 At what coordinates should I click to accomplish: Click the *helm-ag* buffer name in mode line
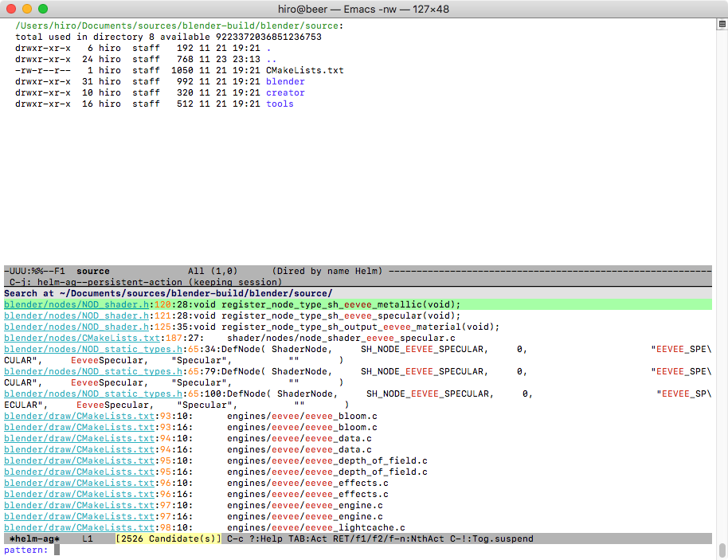click(x=34, y=538)
